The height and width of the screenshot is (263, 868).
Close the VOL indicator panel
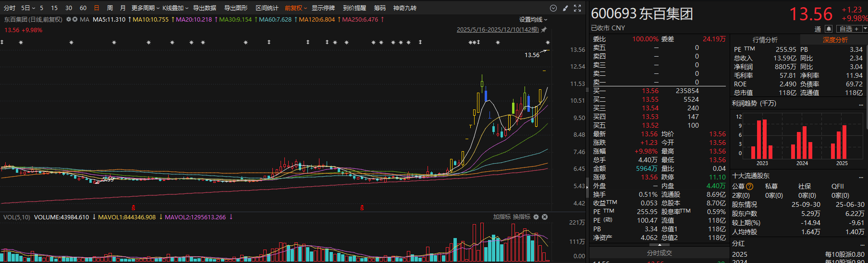tap(545, 217)
